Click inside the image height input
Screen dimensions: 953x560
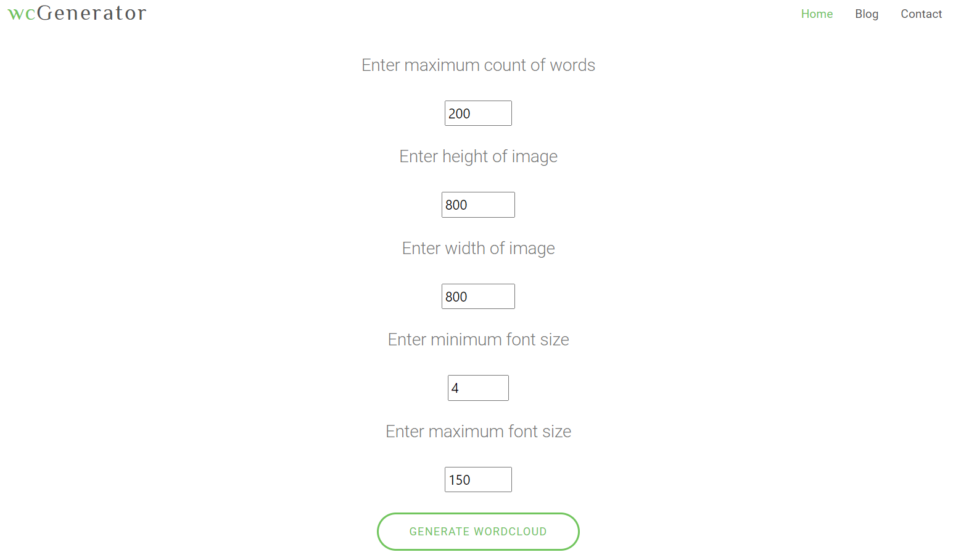[478, 204]
